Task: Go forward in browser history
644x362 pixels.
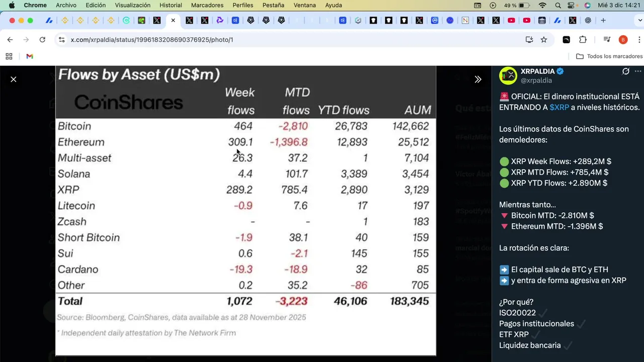Action: coord(26,40)
